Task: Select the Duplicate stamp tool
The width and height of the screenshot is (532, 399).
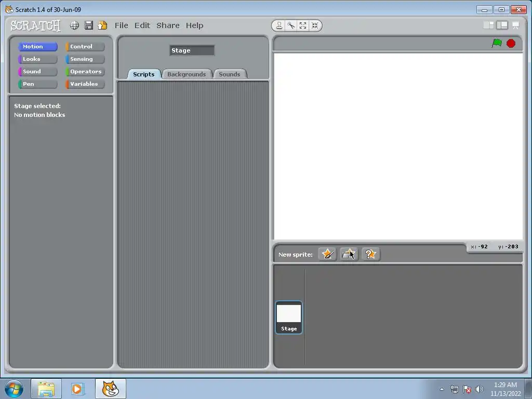Action: (279, 26)
